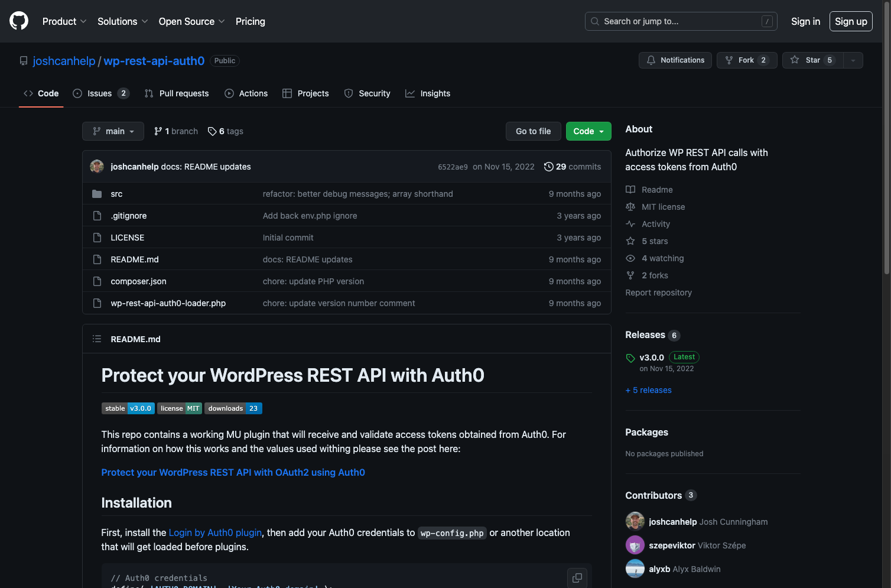Switch to the Insights tab
Screen dimensions: 891x588
[428, 93]
